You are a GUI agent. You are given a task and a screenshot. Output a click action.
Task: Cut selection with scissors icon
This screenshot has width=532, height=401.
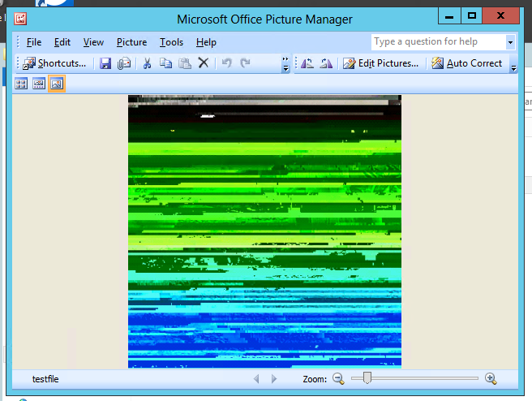coord(147,63)
